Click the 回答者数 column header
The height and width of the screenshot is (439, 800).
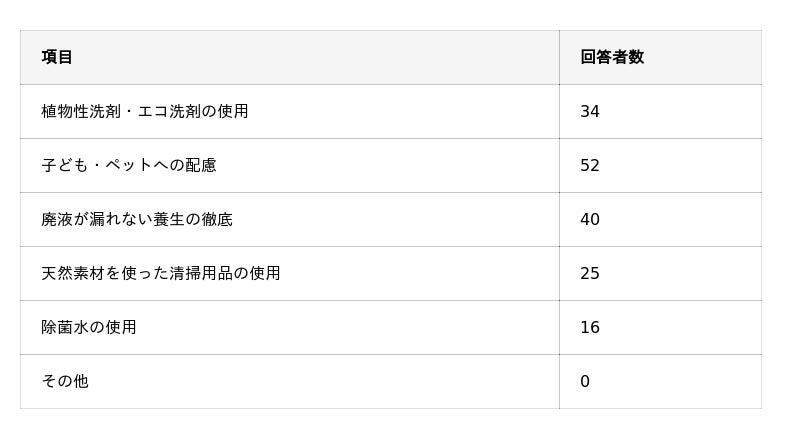click(x=612, y=57)
